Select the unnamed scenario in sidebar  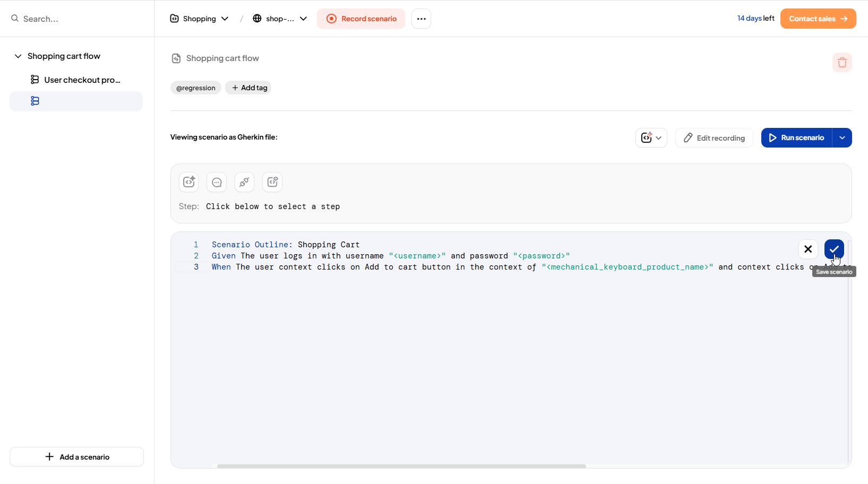[76, 101]
